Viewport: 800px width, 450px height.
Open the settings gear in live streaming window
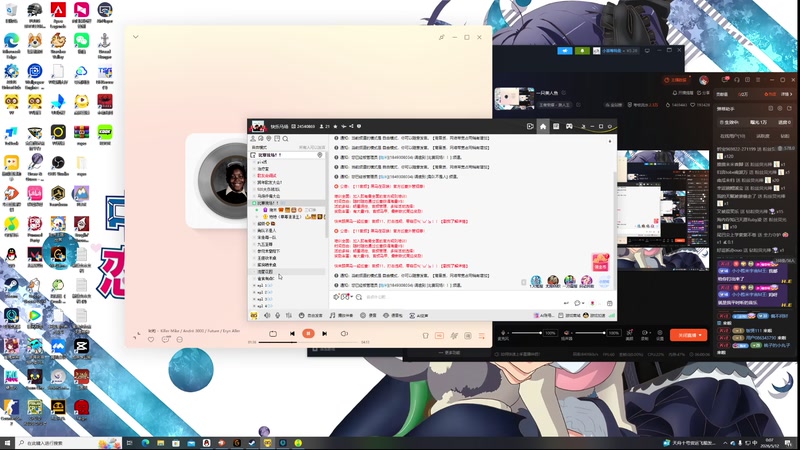659,333
